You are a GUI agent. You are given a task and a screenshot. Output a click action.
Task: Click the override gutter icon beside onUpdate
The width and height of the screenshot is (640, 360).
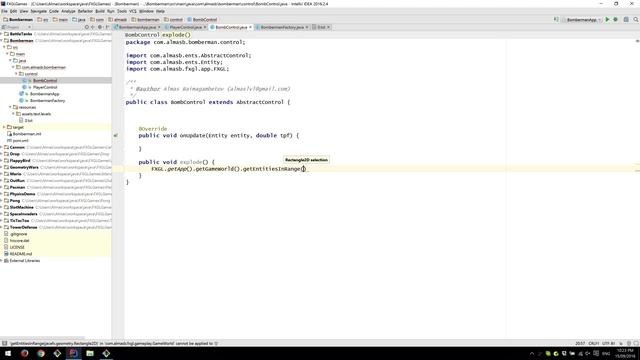pos(116,135)
